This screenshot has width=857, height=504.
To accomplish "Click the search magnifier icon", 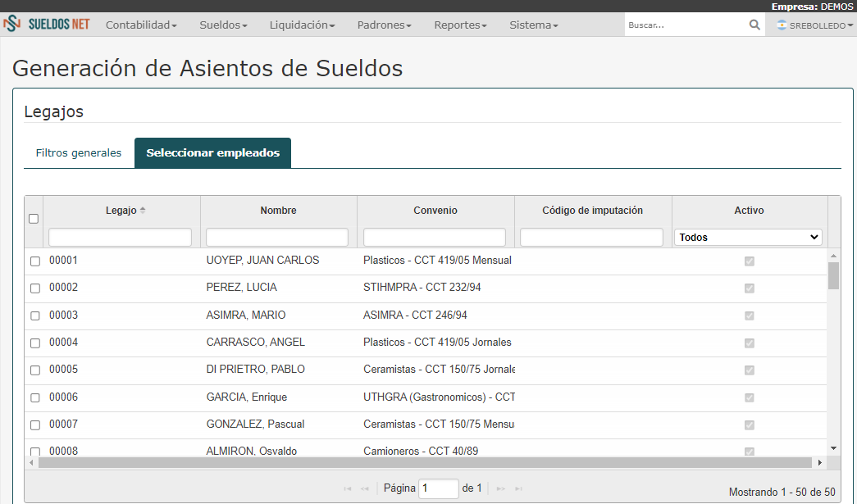I will 754,25.
